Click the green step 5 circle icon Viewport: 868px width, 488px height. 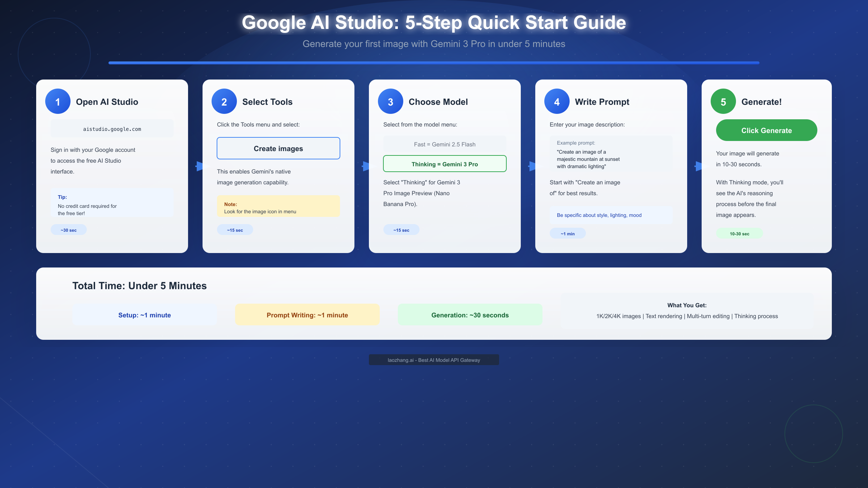pyautogui.click(x=723, y=101)
